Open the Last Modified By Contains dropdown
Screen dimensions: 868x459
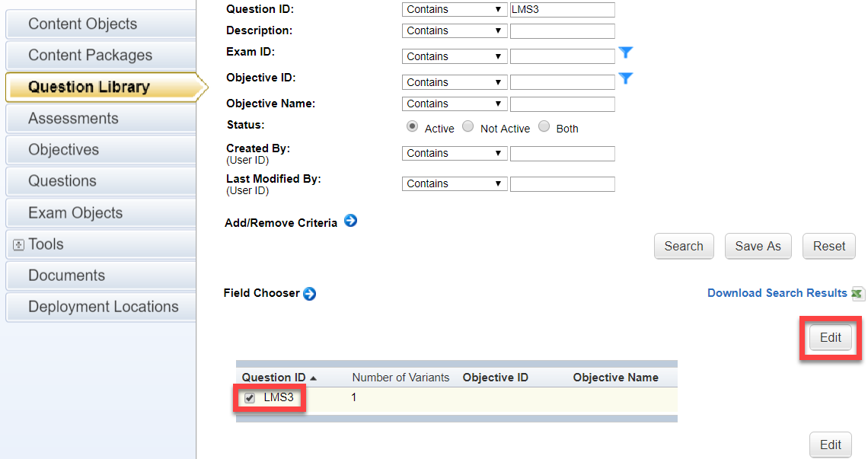[455, 183]
